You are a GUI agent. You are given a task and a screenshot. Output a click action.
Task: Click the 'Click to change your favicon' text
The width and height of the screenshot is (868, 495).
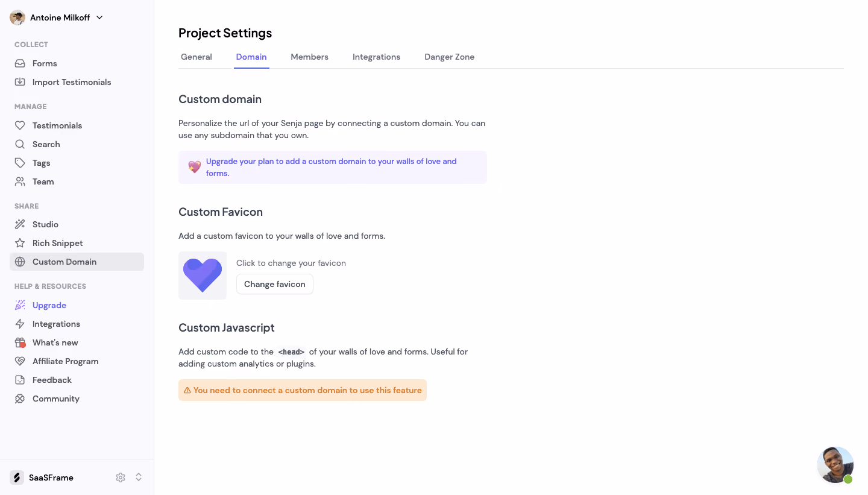tap(291, 263)
